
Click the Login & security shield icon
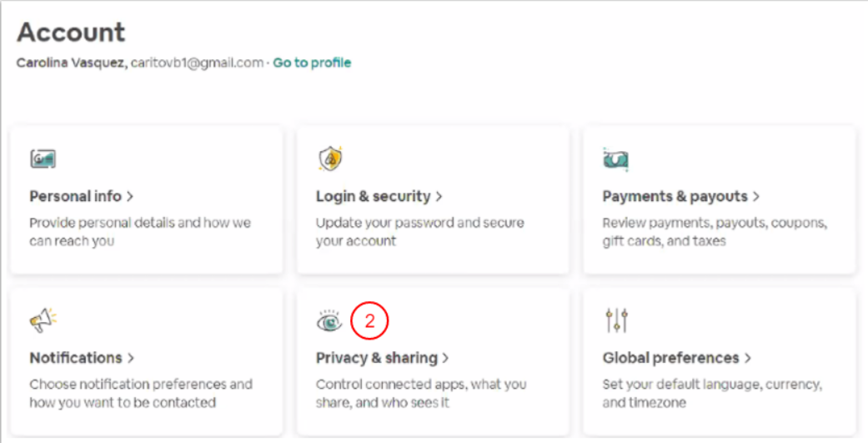(330, 159)
